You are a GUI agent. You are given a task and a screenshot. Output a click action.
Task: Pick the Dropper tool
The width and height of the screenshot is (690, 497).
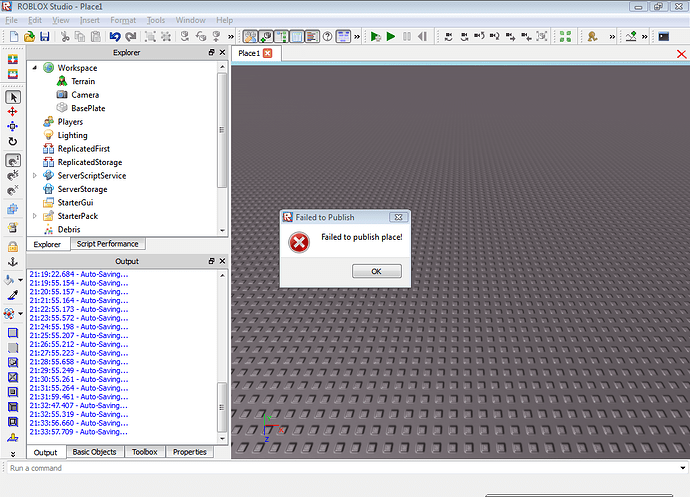coord(13,295)
